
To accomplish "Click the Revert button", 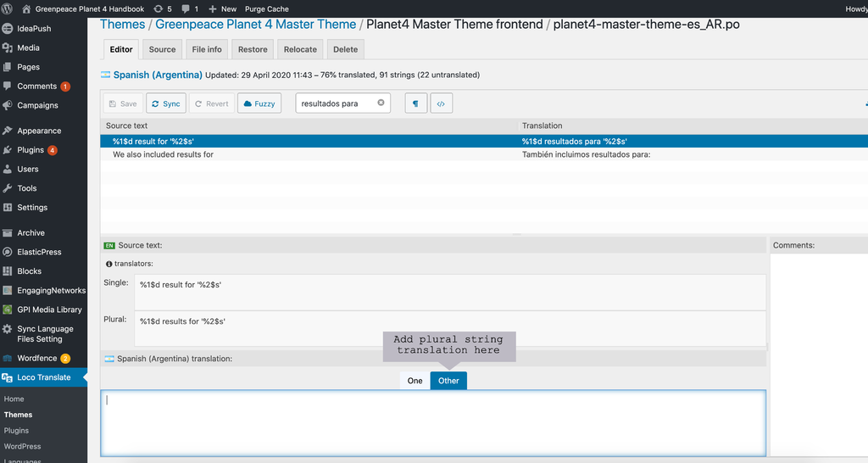I will click(212, 103).
